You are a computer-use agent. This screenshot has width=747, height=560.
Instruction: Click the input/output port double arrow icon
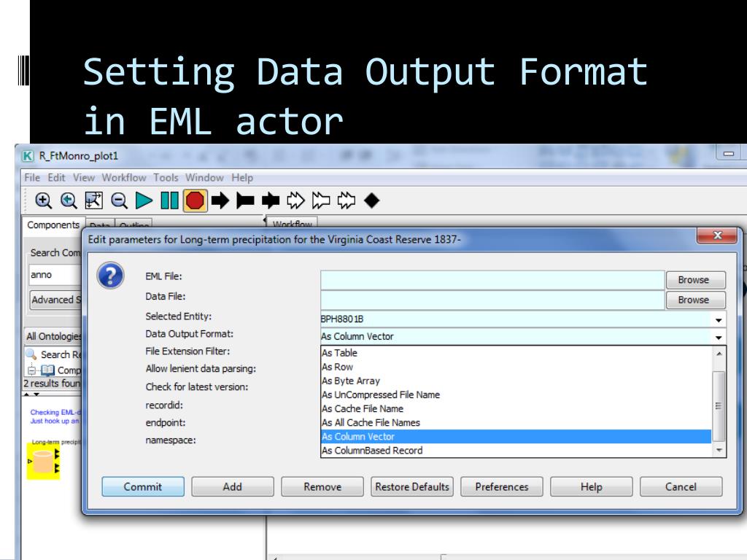(271, 201)
